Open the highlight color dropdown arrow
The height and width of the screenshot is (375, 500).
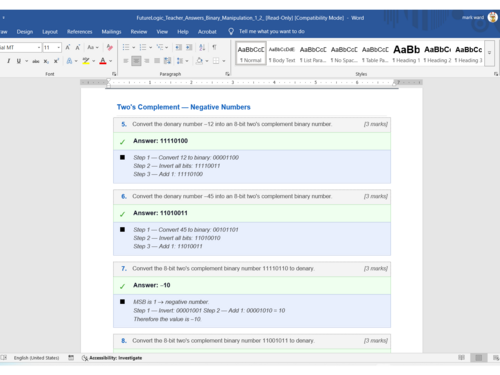pos(94,61)
